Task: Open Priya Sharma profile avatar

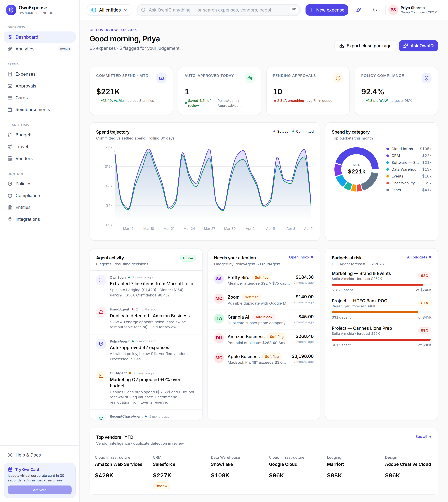Action: [x=393, y=10]
